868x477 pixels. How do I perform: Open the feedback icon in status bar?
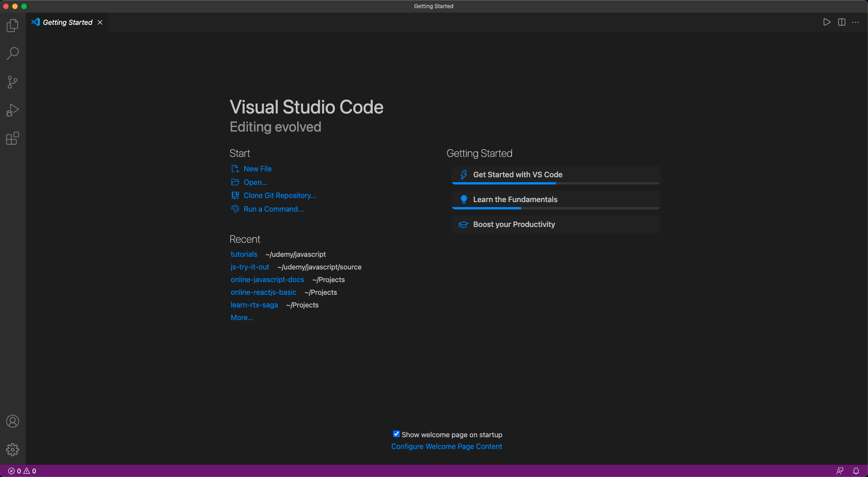[840, 471]
